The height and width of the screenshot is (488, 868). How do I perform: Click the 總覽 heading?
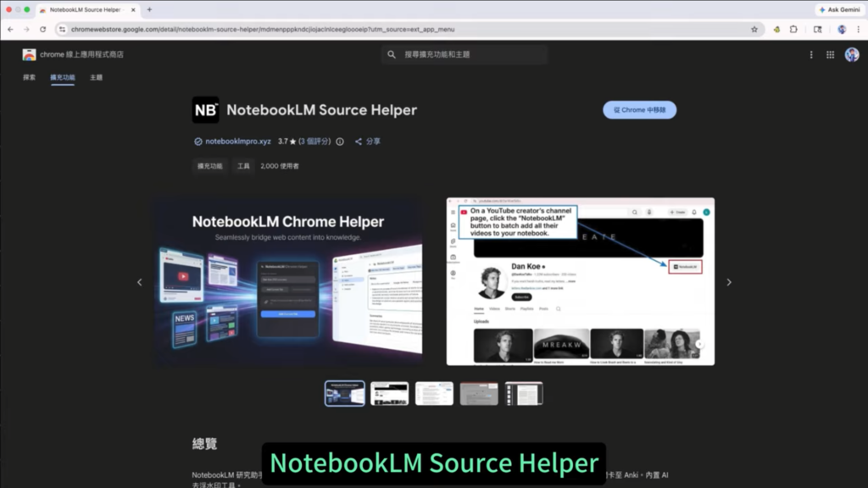205,444
